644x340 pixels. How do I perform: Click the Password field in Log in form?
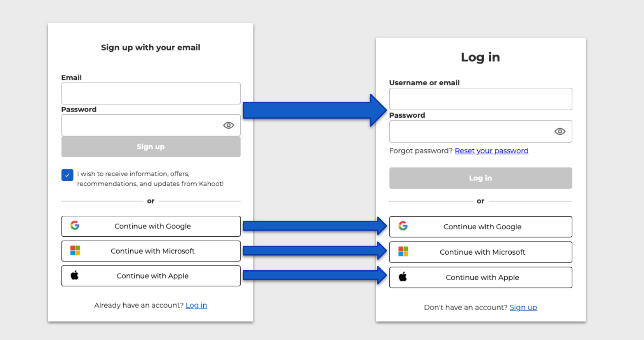click(x=481, y=131)
